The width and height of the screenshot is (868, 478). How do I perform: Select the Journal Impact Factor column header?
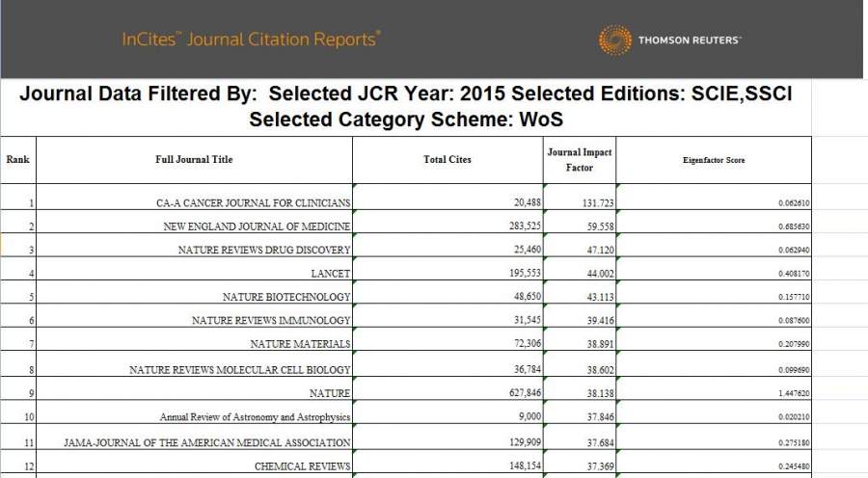(x=580, y=160)
